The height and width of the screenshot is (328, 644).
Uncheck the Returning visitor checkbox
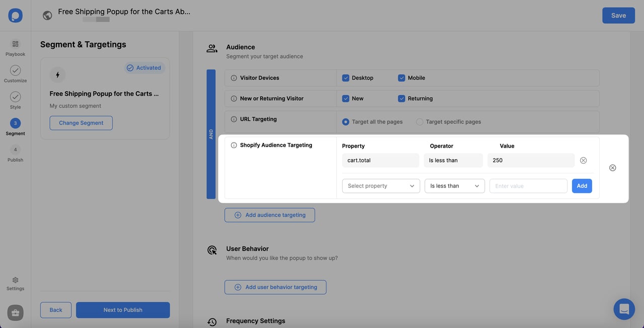401,99
